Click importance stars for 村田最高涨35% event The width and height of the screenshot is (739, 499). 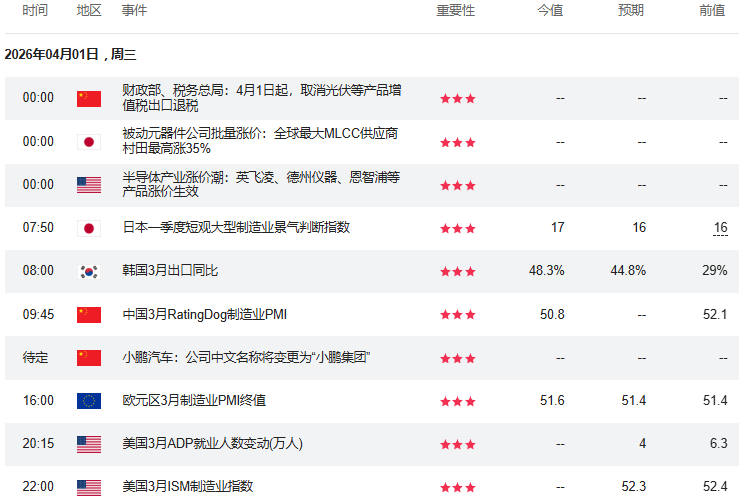(x=458, y=142)
